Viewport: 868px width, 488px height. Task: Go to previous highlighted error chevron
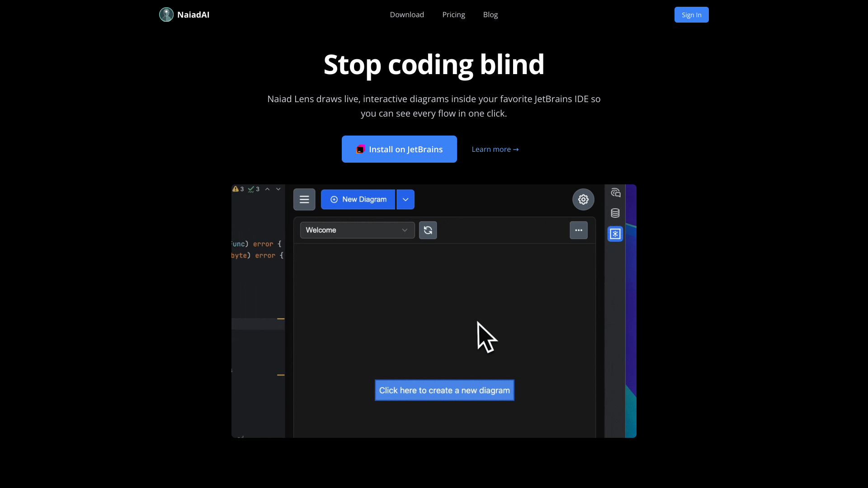click(267, 189)
